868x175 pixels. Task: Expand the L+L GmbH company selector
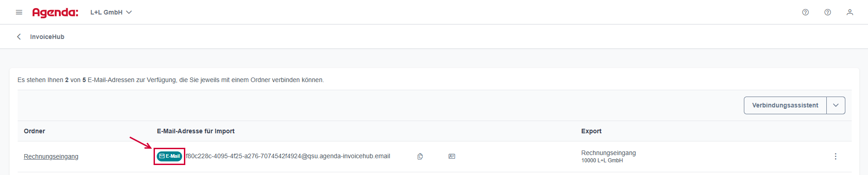pos(111,12)
